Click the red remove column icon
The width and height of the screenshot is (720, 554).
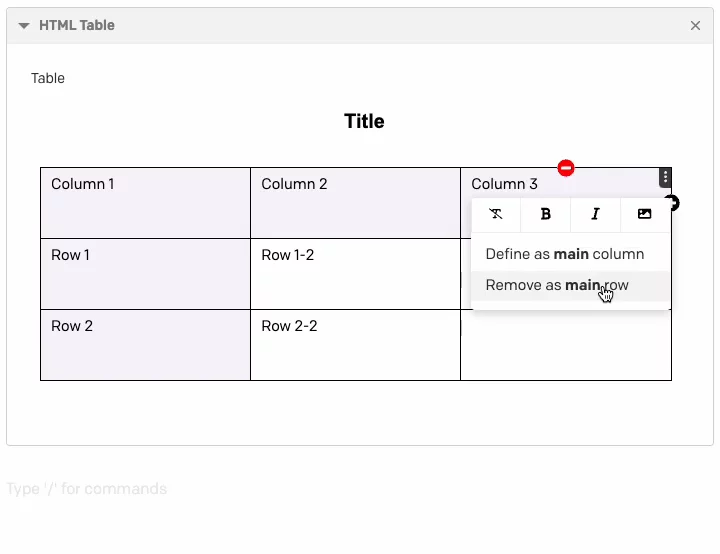pos(566,168)
